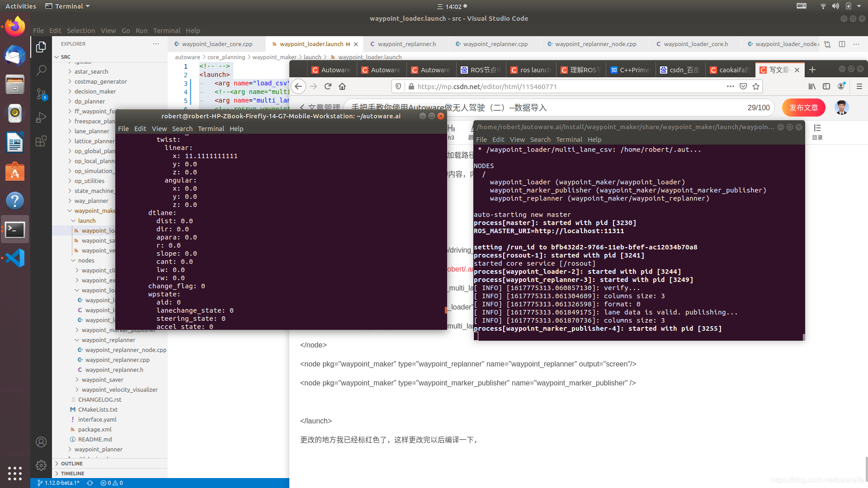Toggle Firefox sidebar view icon
Screen dimensions: 868x488
tap(826, 86)
